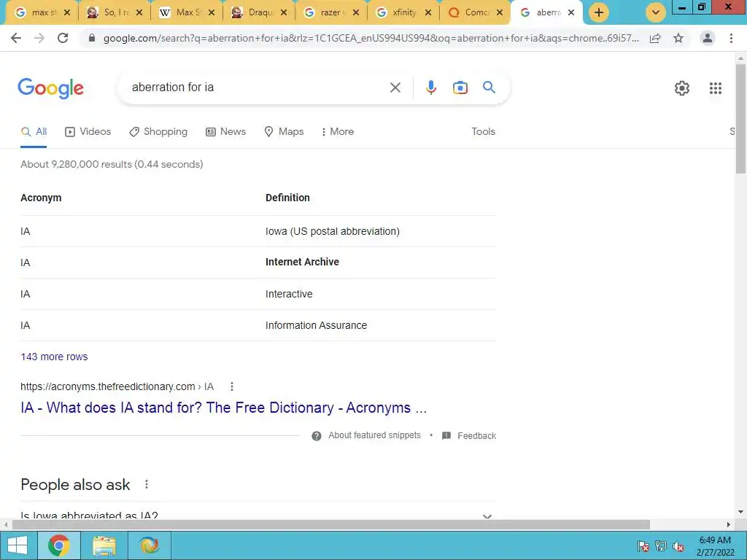Click into the Google search field
747x560 pixels.
pos(258,87)
